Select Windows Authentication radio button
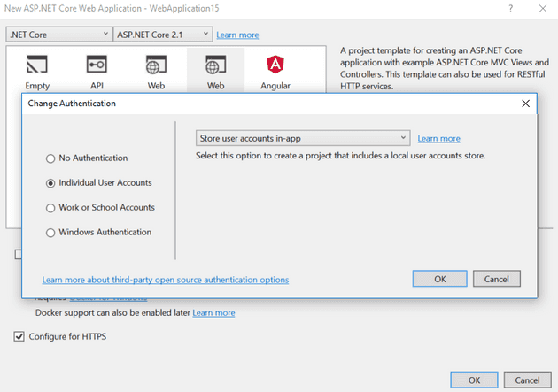The image size is (558, 392). [50, 233]
